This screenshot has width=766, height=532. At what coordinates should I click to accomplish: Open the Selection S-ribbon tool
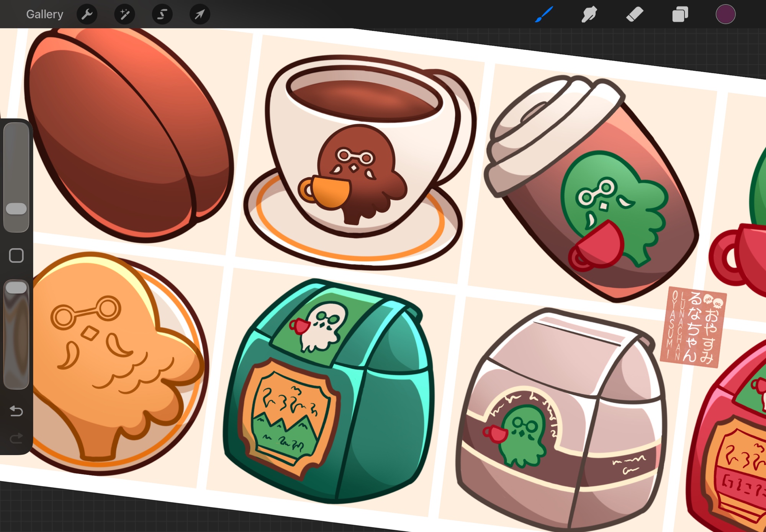point(162,15)
